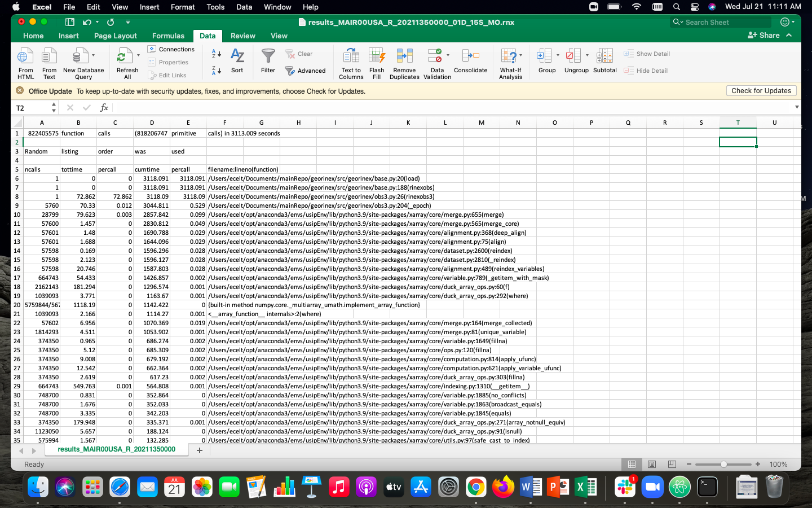Open Slack from the Dock
Screen dimensions: 812x508
(x=625, y=487)
